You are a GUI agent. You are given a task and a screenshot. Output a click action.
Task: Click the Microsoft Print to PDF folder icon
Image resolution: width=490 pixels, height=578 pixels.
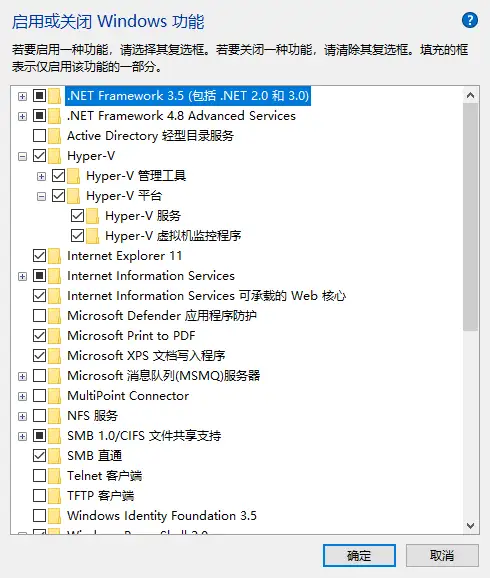(x=55, y=336)
